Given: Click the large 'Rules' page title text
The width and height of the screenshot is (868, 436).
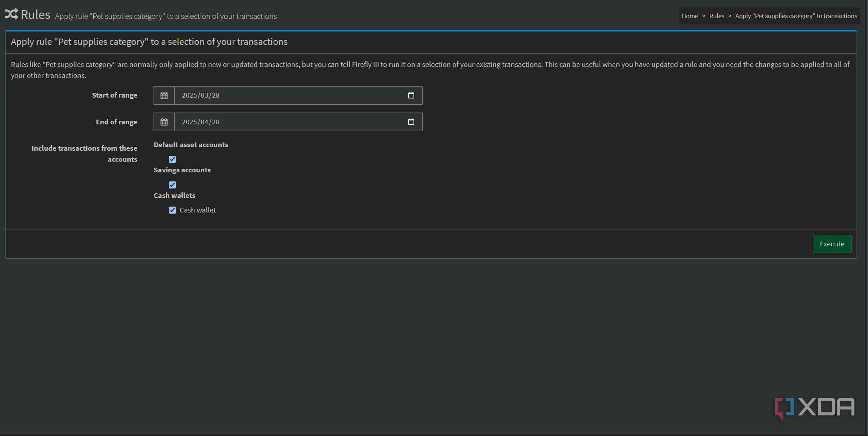Looking at the screenshot, I should click(35, 15).
